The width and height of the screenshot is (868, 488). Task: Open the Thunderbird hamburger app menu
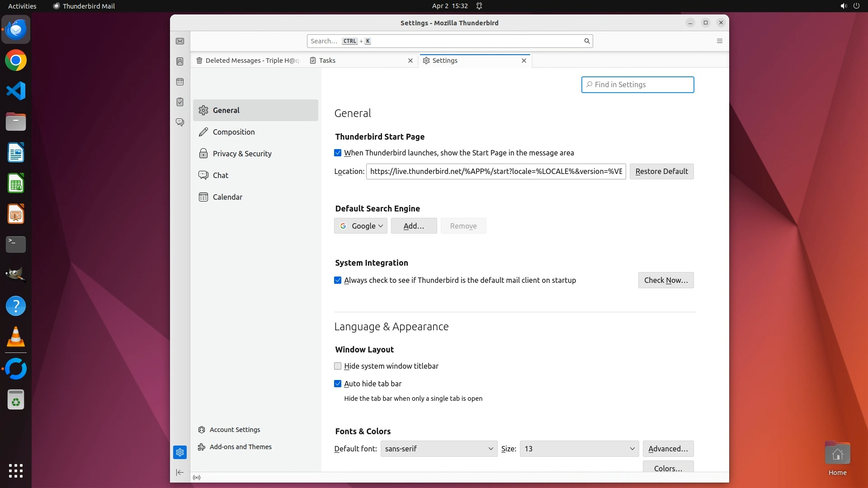(720, 41)
